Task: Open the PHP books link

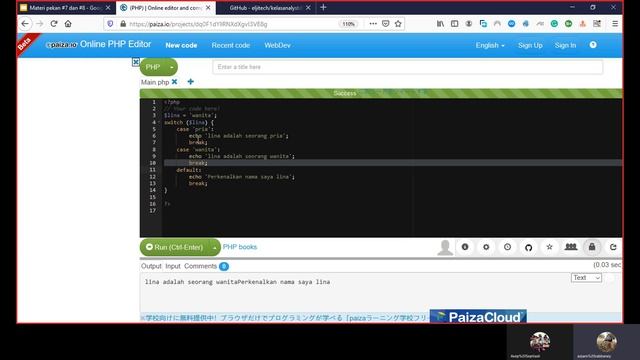Action: coord(240,247)
